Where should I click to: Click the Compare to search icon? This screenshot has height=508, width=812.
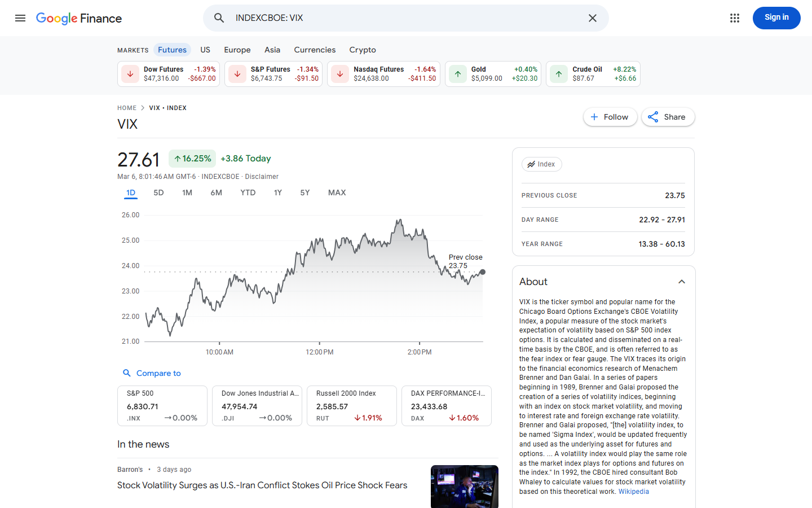pyautogui.click(x=127, y=373)
